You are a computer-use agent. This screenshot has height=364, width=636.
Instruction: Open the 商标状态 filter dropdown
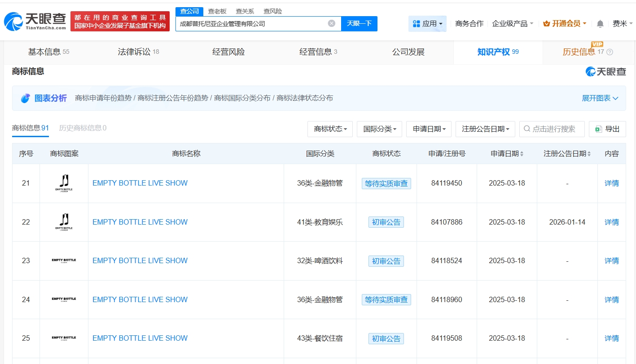tap(330, 129)
